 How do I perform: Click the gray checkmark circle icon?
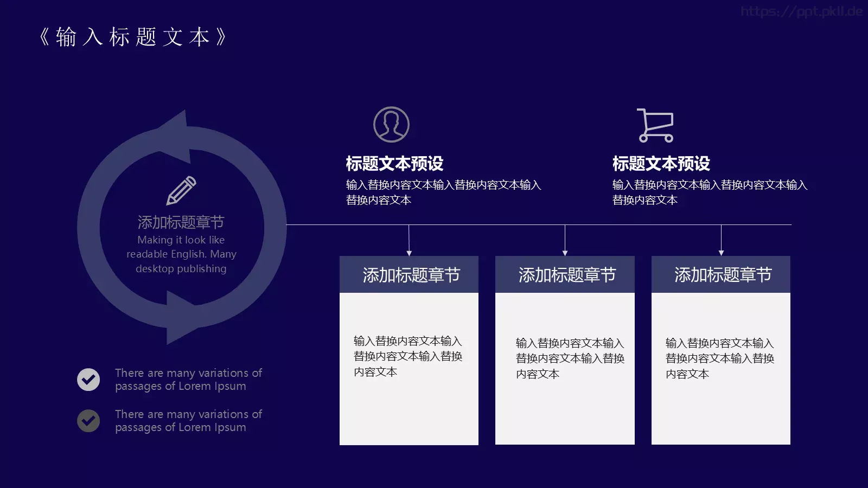coord(88,421)
